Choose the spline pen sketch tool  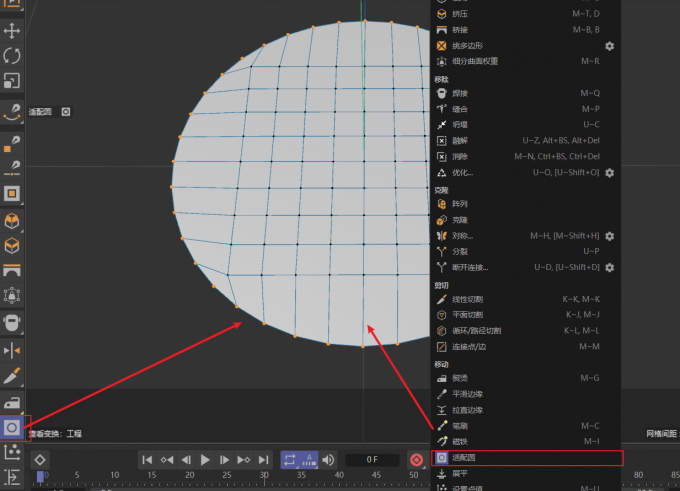pyautogui.click(x=12, y=112)
